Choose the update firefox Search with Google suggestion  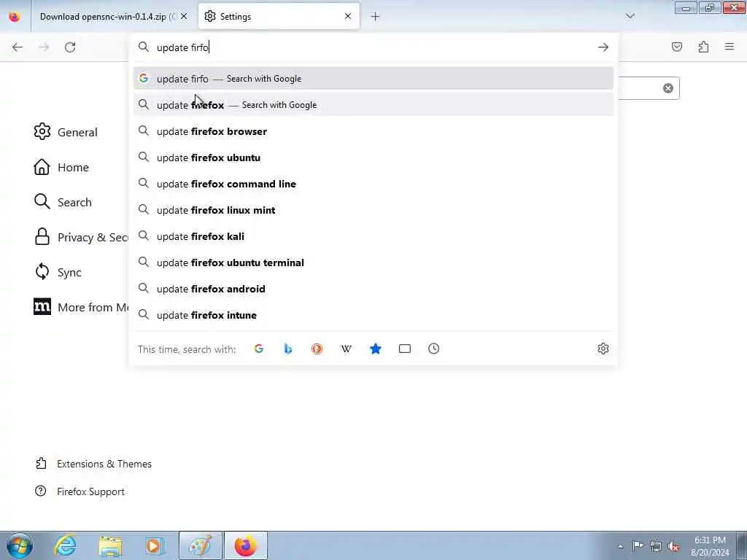[x=373, y=105]
